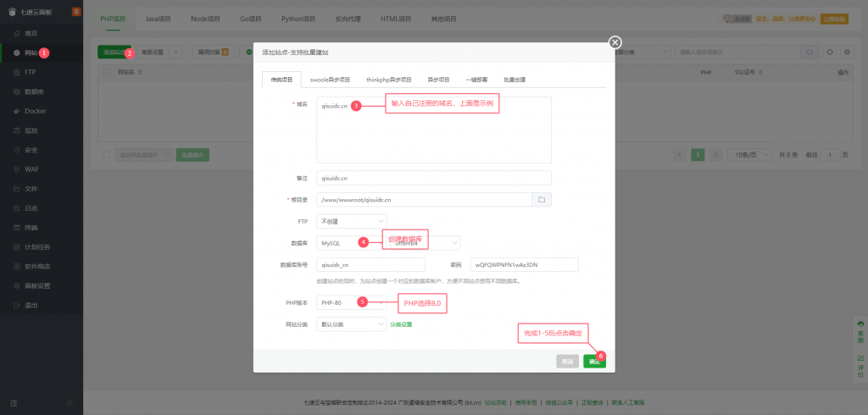868x415 pixels.
Task: Click the orange notification badge beside 七速云面板
Action: point(75,11)
